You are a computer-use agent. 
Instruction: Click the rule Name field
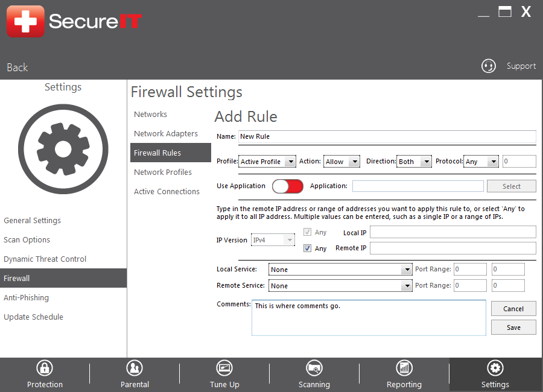click(387, 136)
